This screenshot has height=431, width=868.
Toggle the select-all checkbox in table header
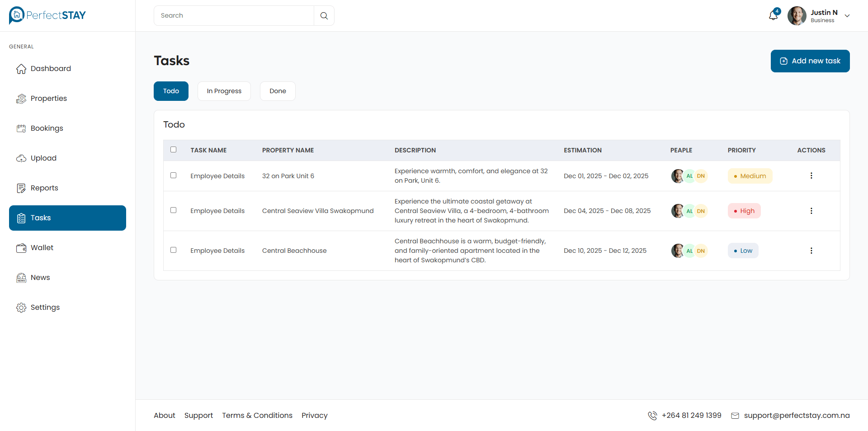[173, 150]
